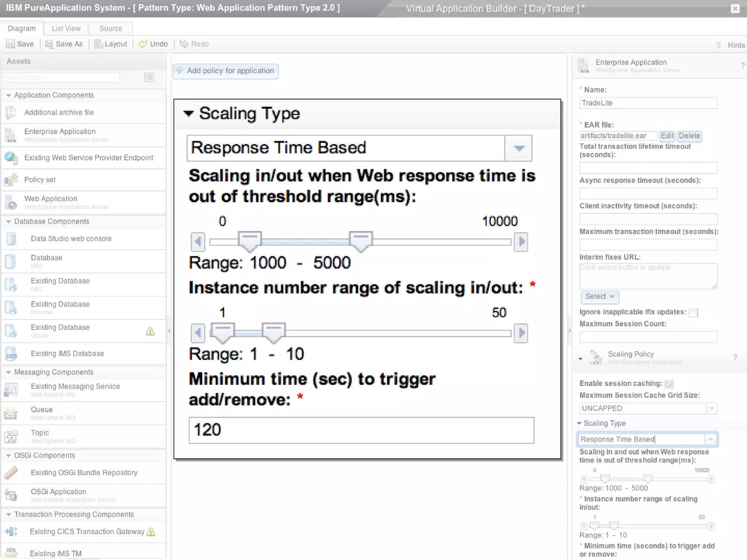Click Add policy for application button
The width and height of the screenshot is (747, 560).
pyautogui.click(x=226, y=71)
